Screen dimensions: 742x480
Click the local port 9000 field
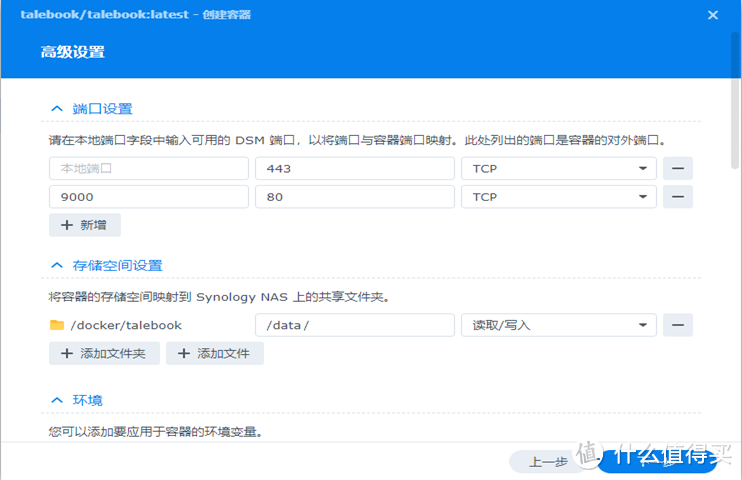click(149, 197)
